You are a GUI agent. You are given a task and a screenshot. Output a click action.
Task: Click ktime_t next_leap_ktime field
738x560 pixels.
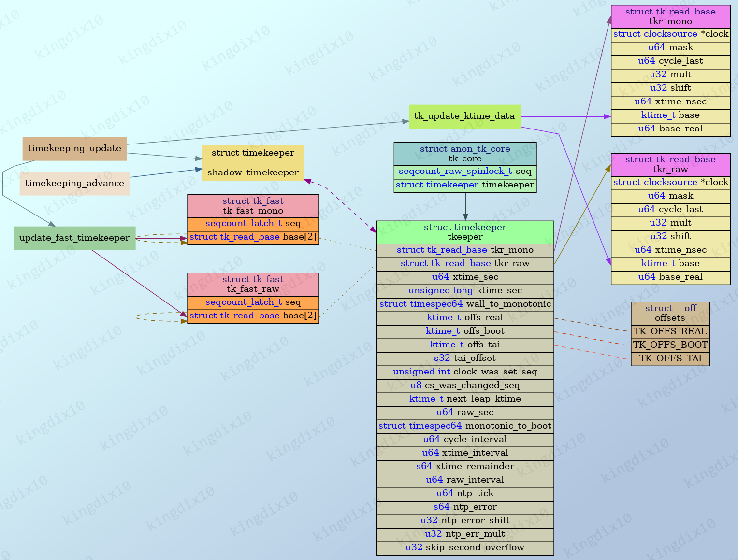click(465, 400)
